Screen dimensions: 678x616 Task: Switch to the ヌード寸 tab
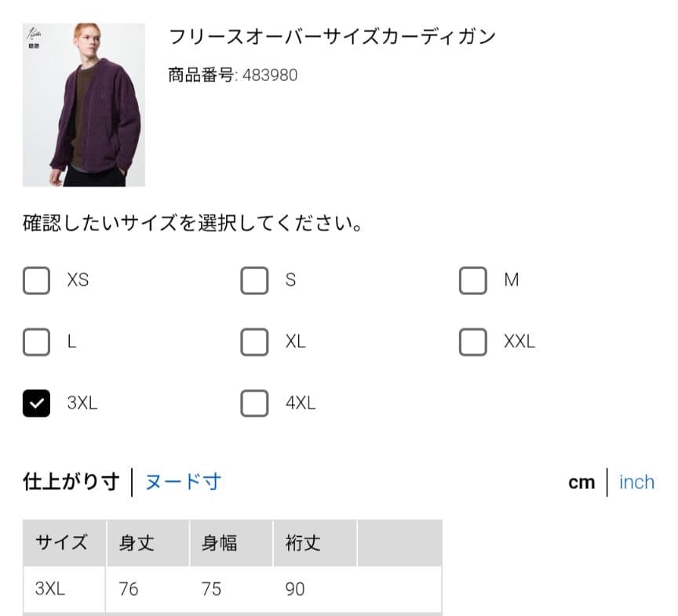(x=183, y=482)
